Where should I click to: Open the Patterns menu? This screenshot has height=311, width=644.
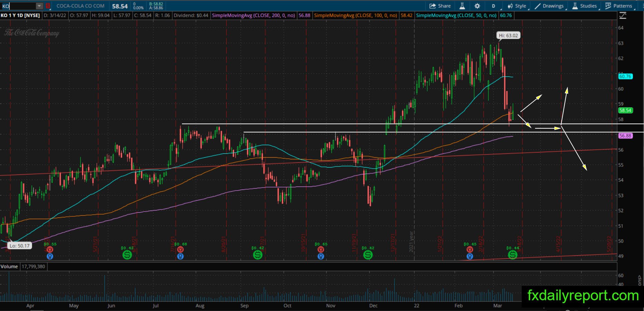(619, 6)
